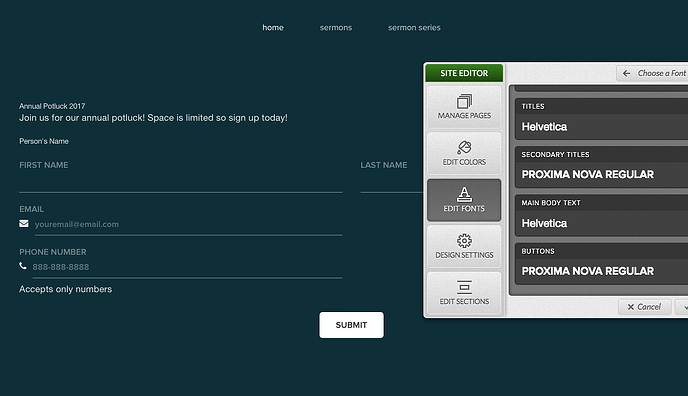The image size is (688, 396).
Task: Open the Edit Sections panel
Action: tap(464, 293)
